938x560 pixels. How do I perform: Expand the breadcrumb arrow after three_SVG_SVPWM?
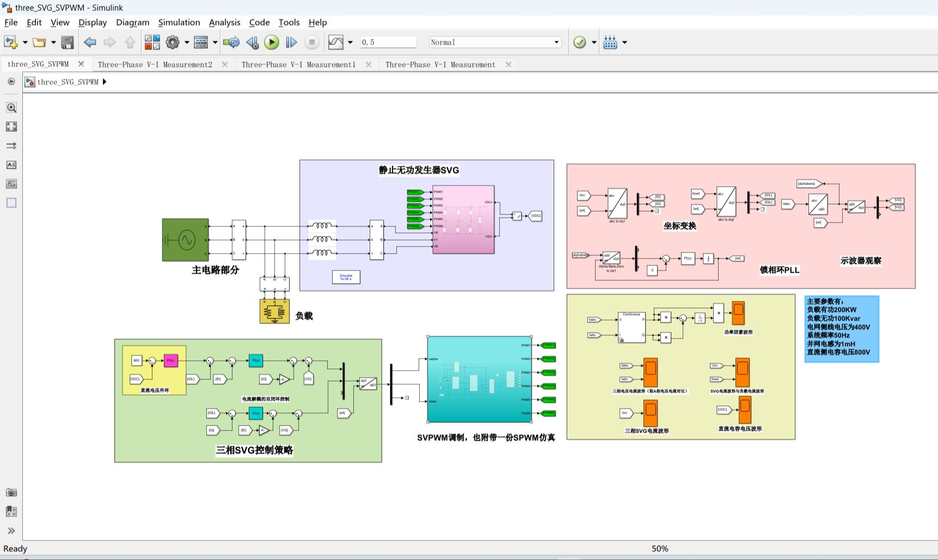tap(105, 82)
